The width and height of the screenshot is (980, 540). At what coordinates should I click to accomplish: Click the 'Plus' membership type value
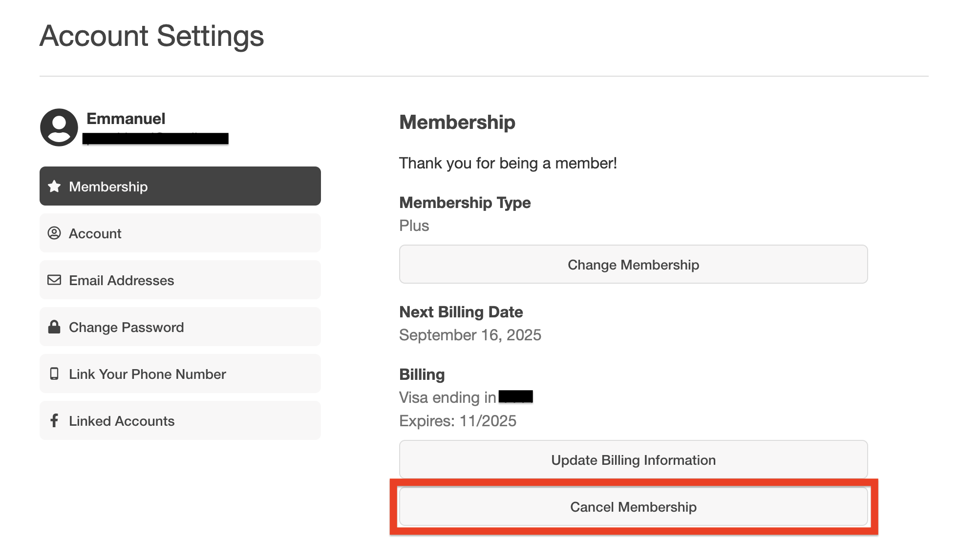(x=414, y=226)
